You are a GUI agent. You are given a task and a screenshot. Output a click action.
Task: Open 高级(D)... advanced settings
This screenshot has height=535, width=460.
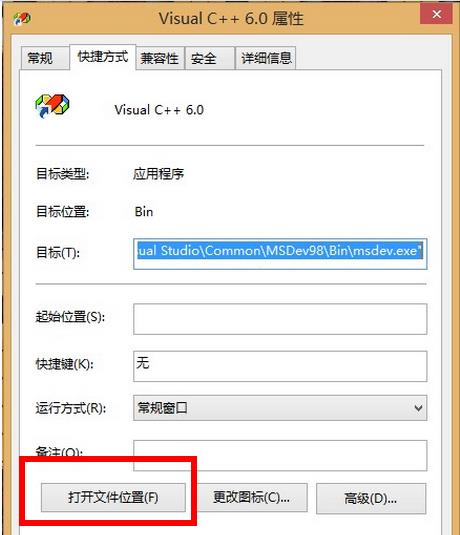pyautogui.click(x=371, y=498)
